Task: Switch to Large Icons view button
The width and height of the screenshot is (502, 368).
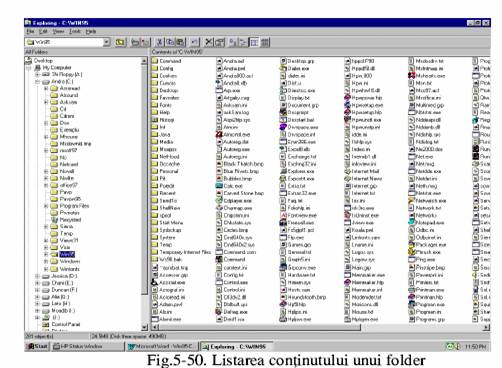Action: [233, 42]
